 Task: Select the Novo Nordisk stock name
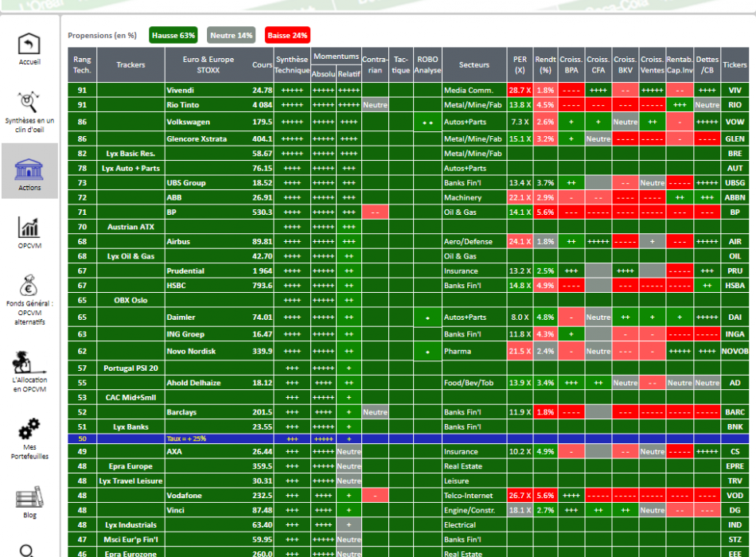tap(191, 351)
